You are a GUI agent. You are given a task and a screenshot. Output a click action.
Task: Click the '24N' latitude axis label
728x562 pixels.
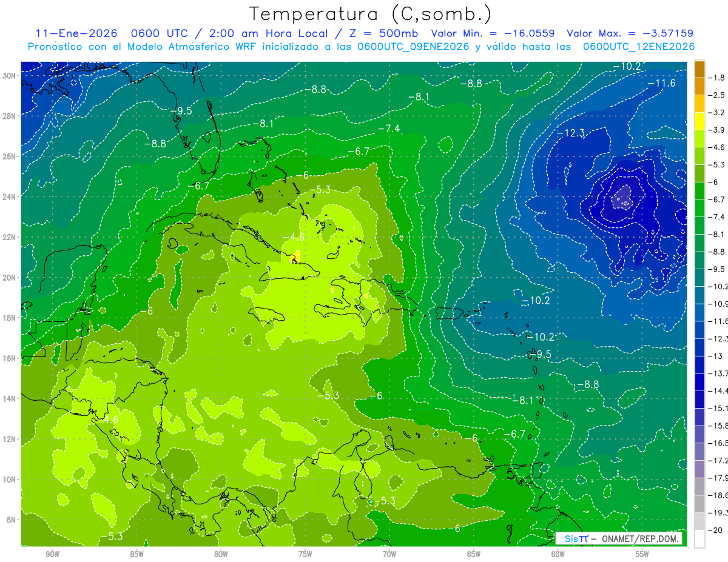(10, 196)
